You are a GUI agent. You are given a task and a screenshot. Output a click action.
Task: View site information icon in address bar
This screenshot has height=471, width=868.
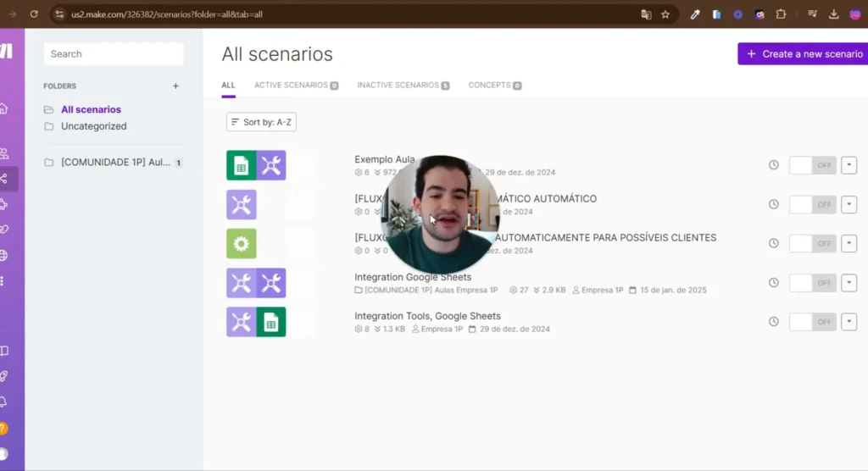click(59, 14)
